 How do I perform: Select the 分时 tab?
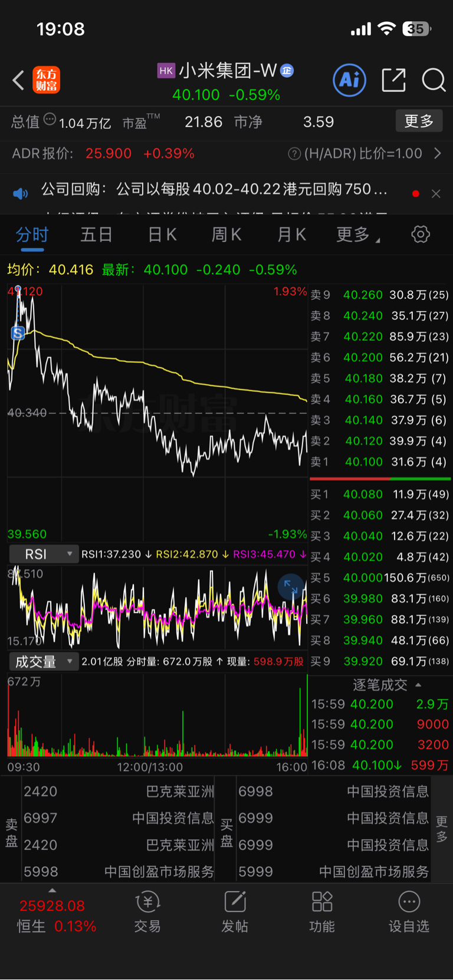32,235
